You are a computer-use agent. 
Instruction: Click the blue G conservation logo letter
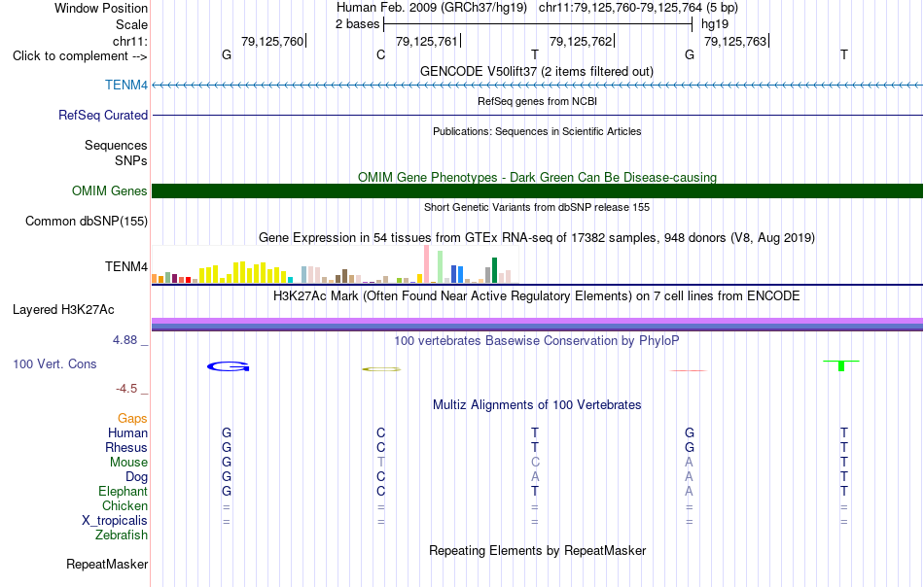tap(228, 366)
